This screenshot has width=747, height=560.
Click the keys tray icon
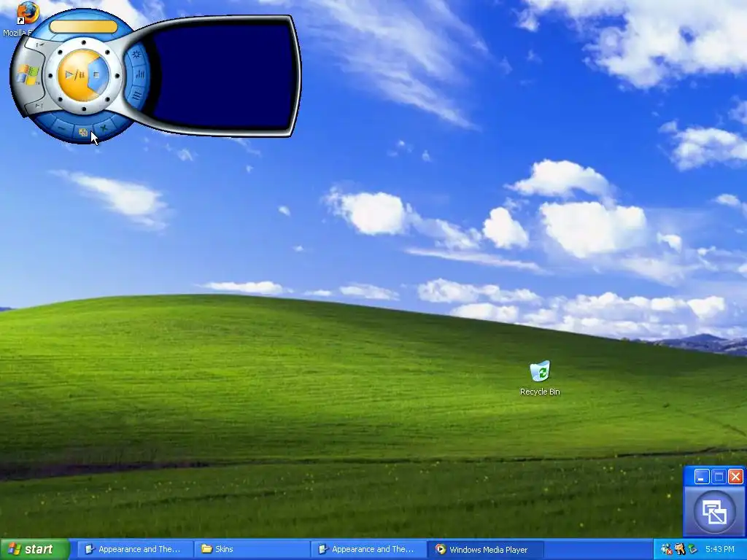pos(679,550)
